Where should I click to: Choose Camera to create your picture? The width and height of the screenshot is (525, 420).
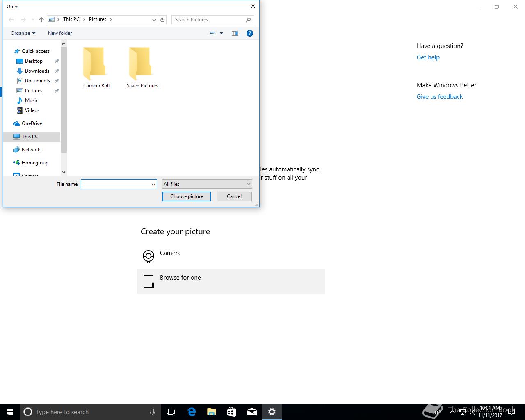(x=231, y=257)
